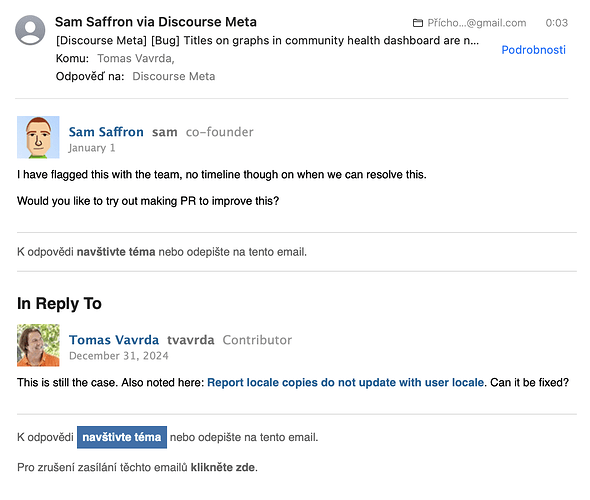Click the 'In Reply To' heading
Viewport: 590px width, 500px height.
pyautogui.click(x=59, y=304)
